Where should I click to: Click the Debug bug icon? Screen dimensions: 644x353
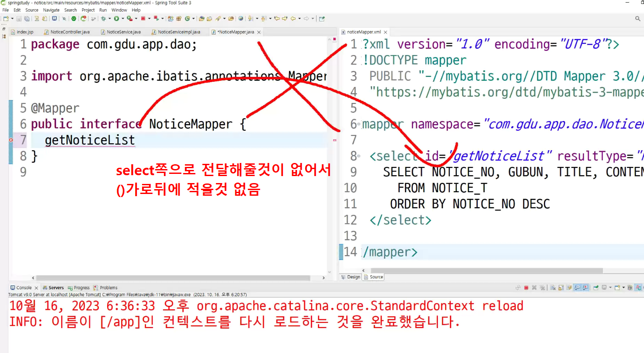104,19
